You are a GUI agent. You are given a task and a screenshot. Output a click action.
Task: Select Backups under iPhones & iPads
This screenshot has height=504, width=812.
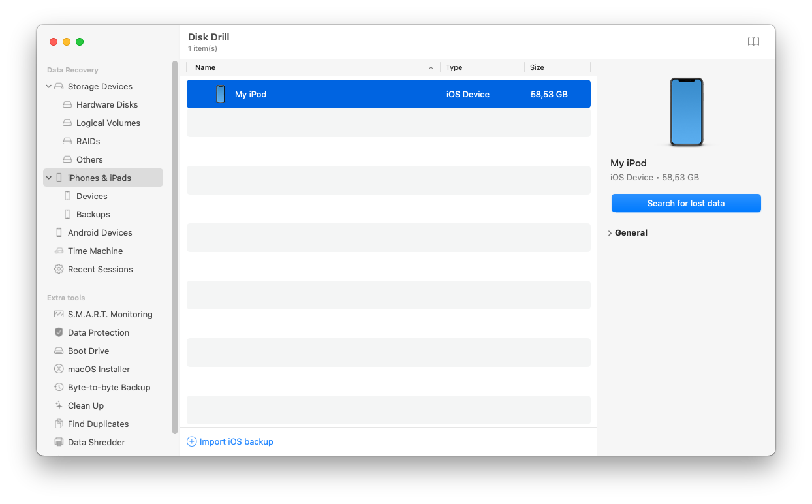tap(93, 214)
